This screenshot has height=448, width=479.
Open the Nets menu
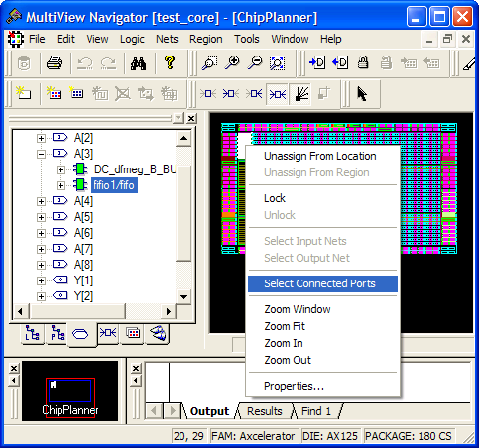pyautogui.click(x=167, y=39)
